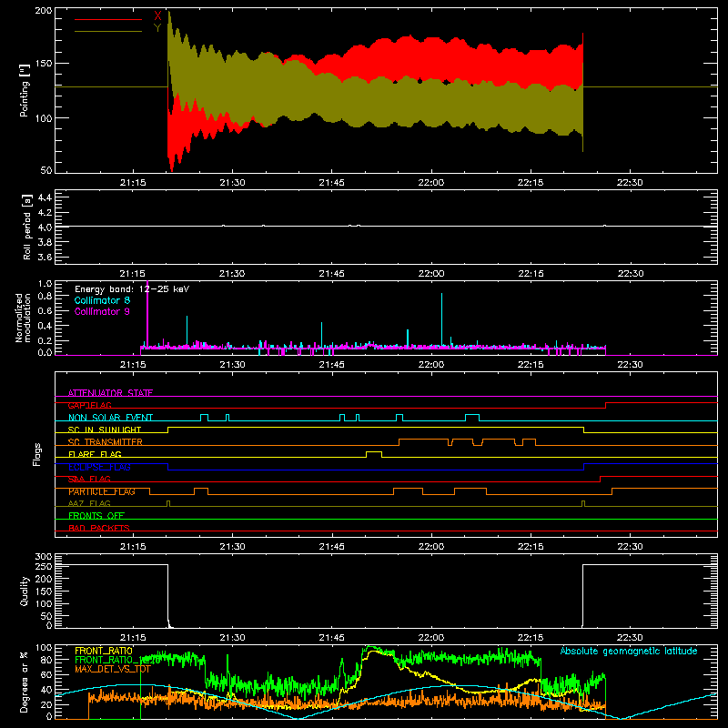
Task: Click the 'Roll period [s]' axis title
Action: coord(27,227)
